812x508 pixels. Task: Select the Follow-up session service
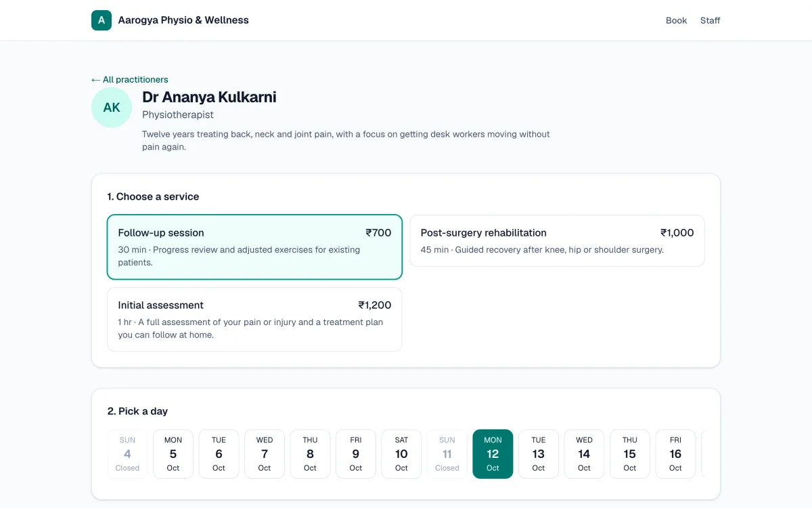pos(254,247)
